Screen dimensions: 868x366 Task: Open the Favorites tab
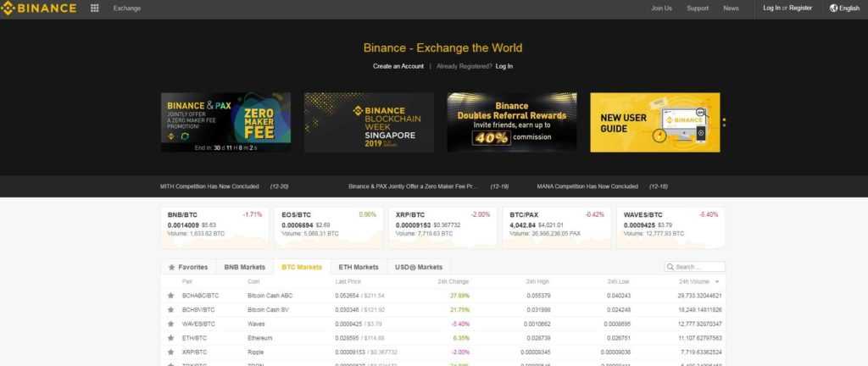coord(188,267)
